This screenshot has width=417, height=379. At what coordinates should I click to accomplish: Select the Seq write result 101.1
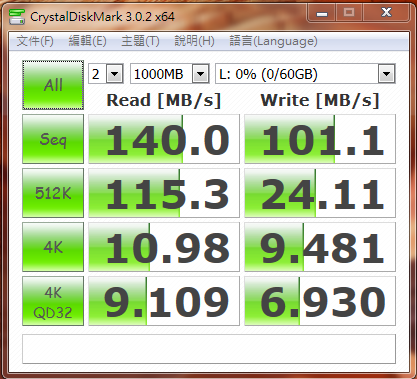tap(320, 139)
